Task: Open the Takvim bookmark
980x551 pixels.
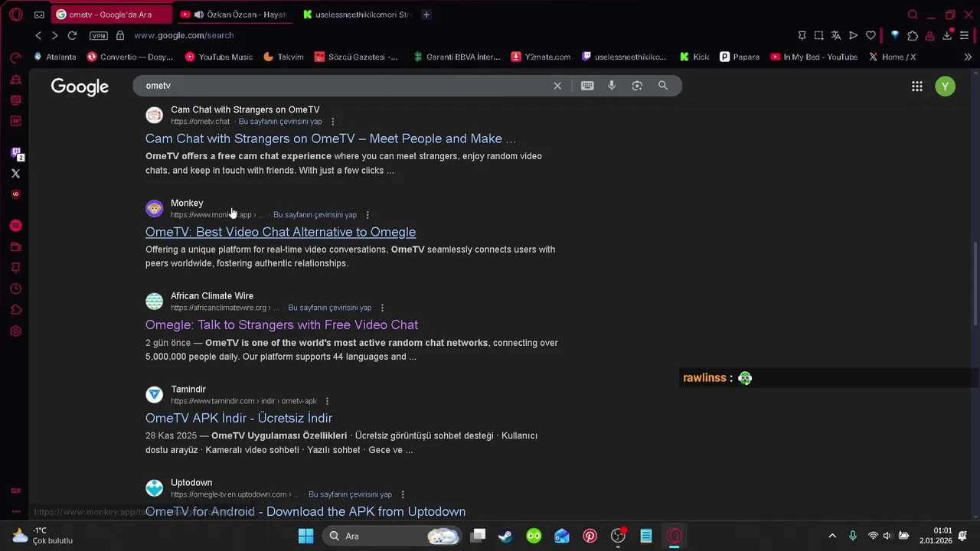Action: click(283, 57)
